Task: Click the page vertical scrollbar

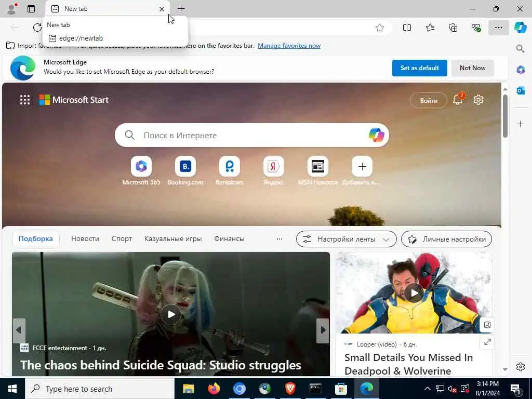Action: [505, 116]
